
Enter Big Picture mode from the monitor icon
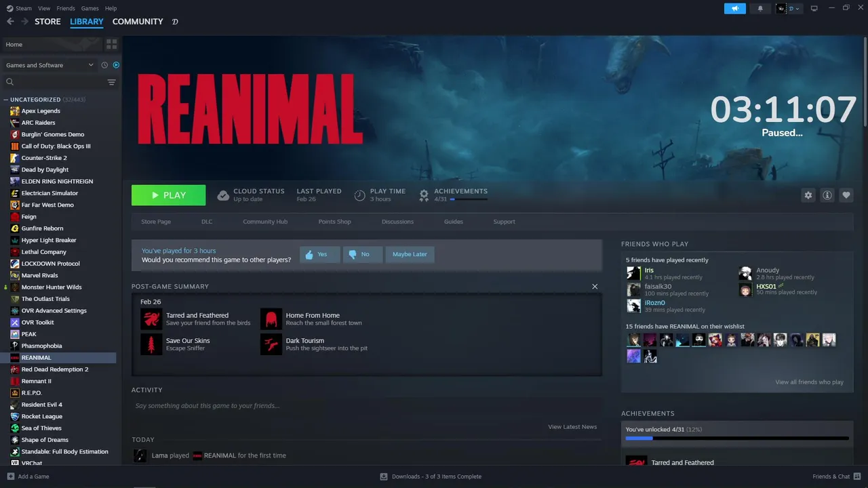814,8
